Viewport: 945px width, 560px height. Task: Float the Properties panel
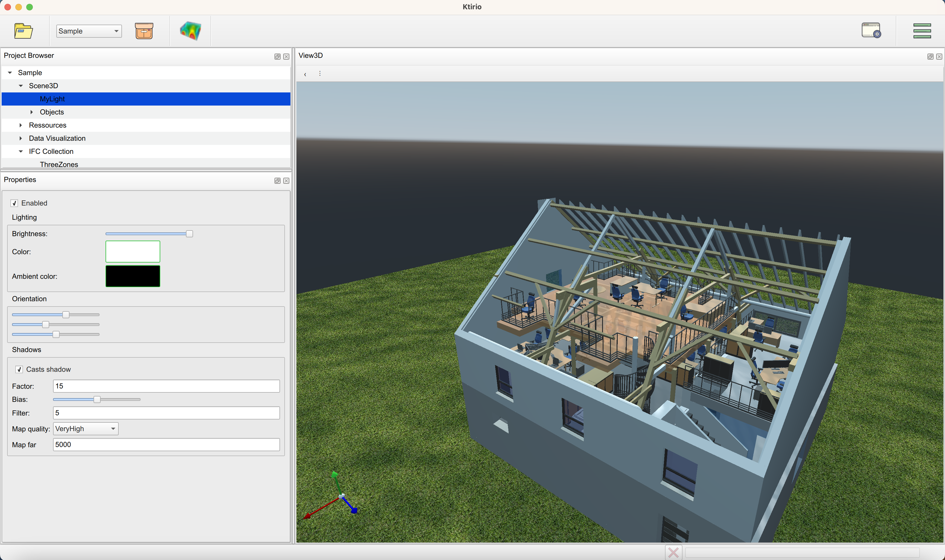277,181
